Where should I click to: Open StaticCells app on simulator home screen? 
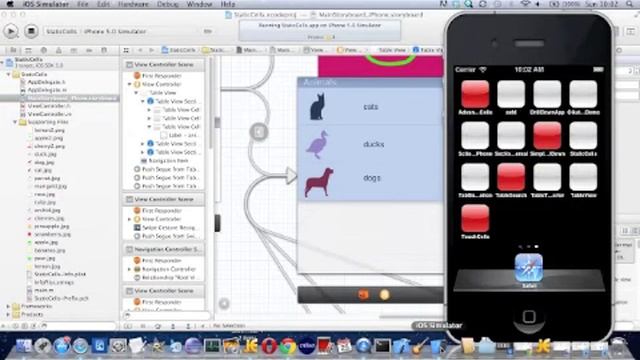click(583, 138)
